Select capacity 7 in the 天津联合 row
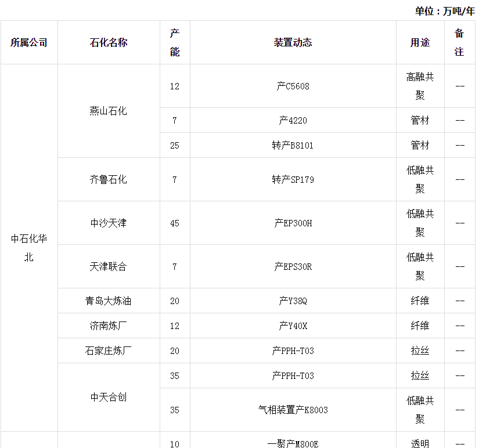Screen dimensions: 479x448 pos(175,267)
